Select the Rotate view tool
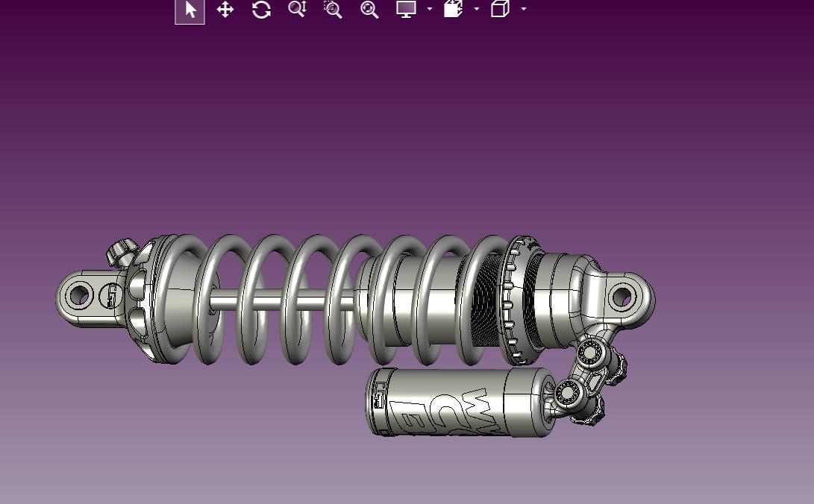Viewport: 814px width, 504px height. [261, 10]
